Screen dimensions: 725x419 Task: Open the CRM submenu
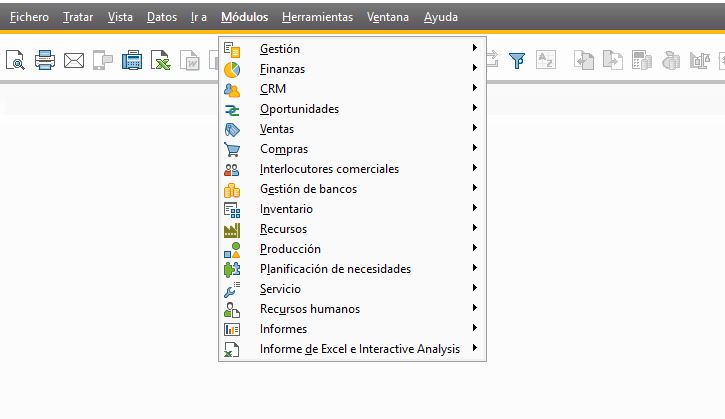272,89
